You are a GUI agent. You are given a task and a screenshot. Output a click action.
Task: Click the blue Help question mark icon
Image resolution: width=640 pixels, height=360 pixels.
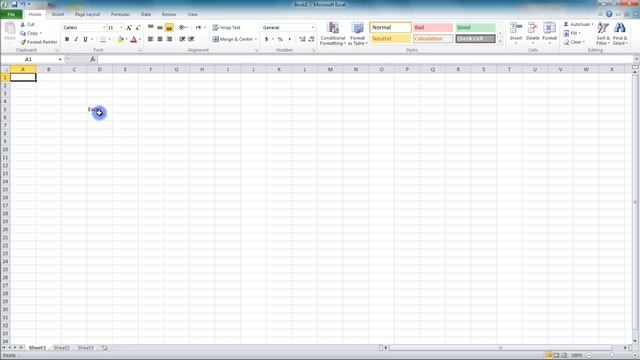(x=609, y=14)
